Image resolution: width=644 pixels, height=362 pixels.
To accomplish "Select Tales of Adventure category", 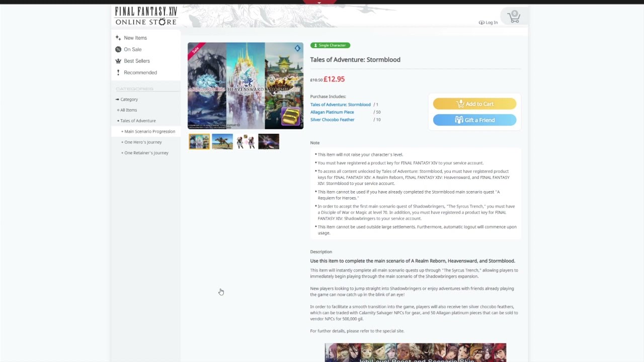I will (138, 121).
